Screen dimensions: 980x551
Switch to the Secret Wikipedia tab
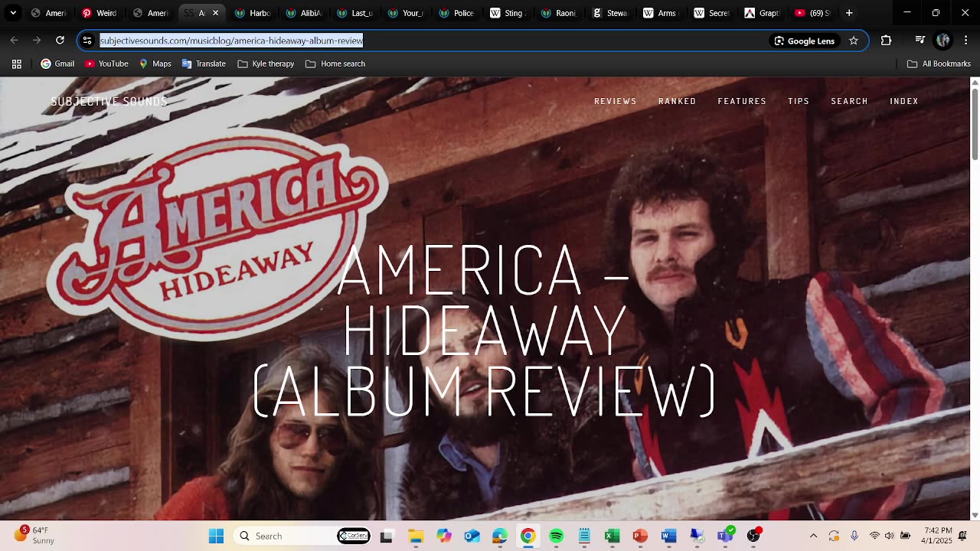pyautogui.click(x=711, y=13)
